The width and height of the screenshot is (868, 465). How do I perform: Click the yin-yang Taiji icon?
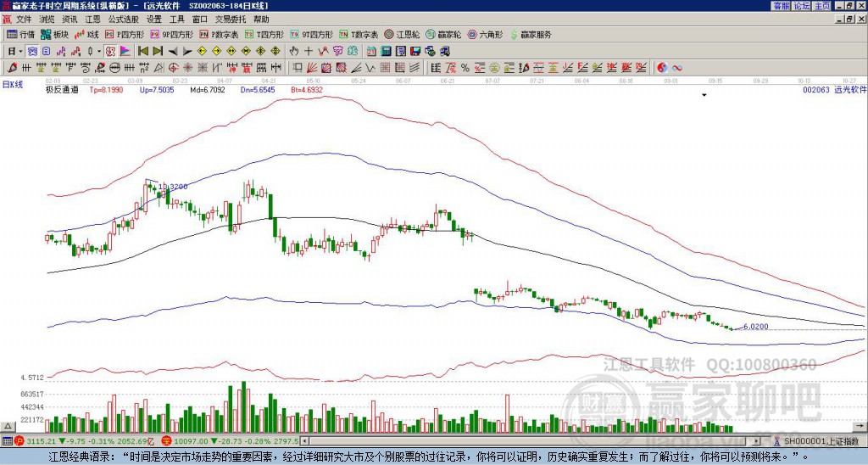point(661,68)
